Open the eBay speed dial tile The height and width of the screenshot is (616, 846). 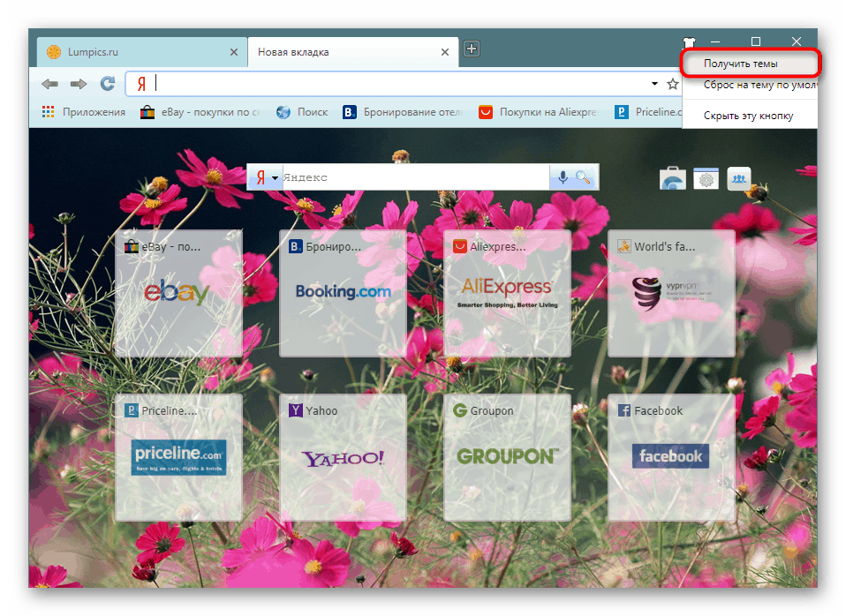coord(178,293)
